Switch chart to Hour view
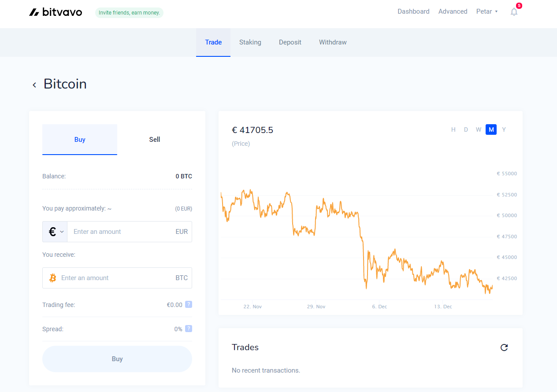The width and height of the screenshot is (557, 392). tap(453, 129)
